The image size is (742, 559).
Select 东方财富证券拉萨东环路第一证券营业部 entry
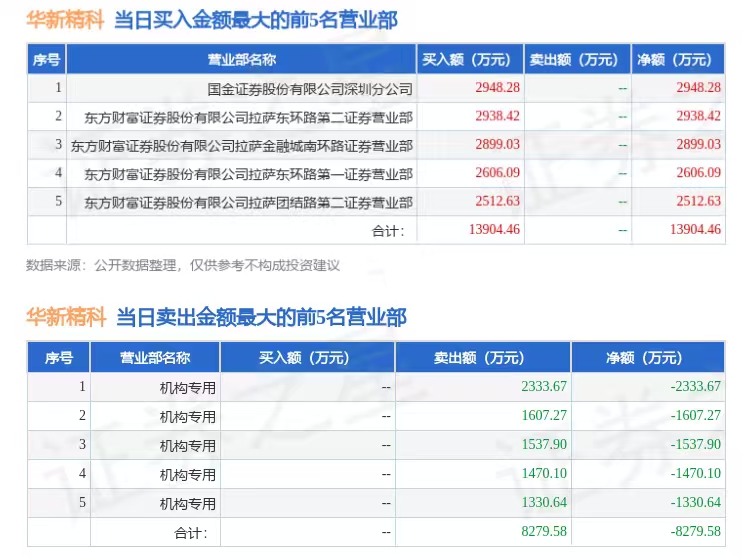248,174
